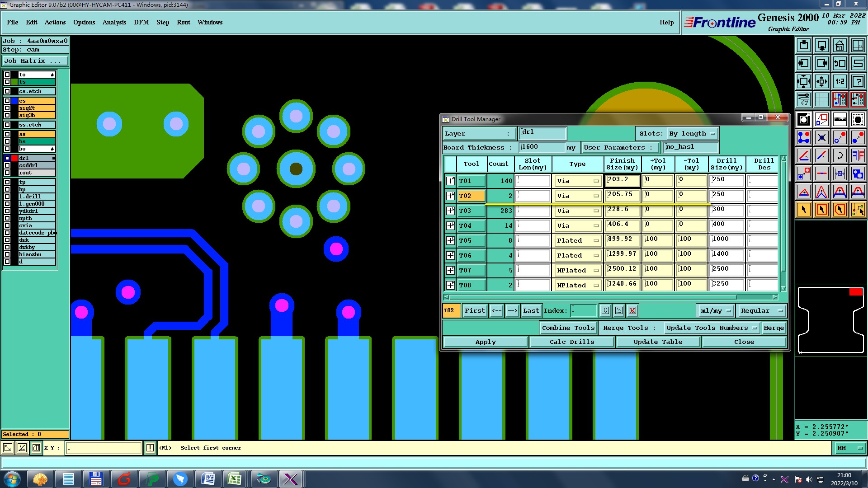Select the arrow pointer selection tool
This screenshot has width=868, height=488.
point(804,210)
